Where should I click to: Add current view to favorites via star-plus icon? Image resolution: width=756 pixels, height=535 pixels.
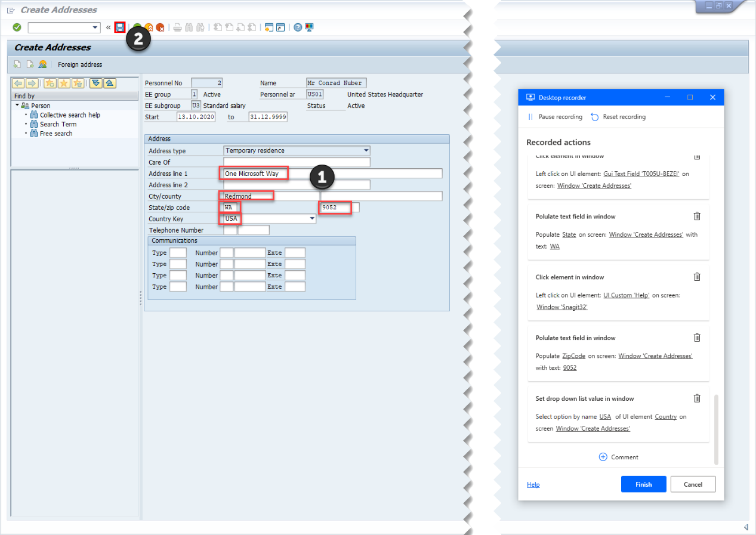pos(50,83)
